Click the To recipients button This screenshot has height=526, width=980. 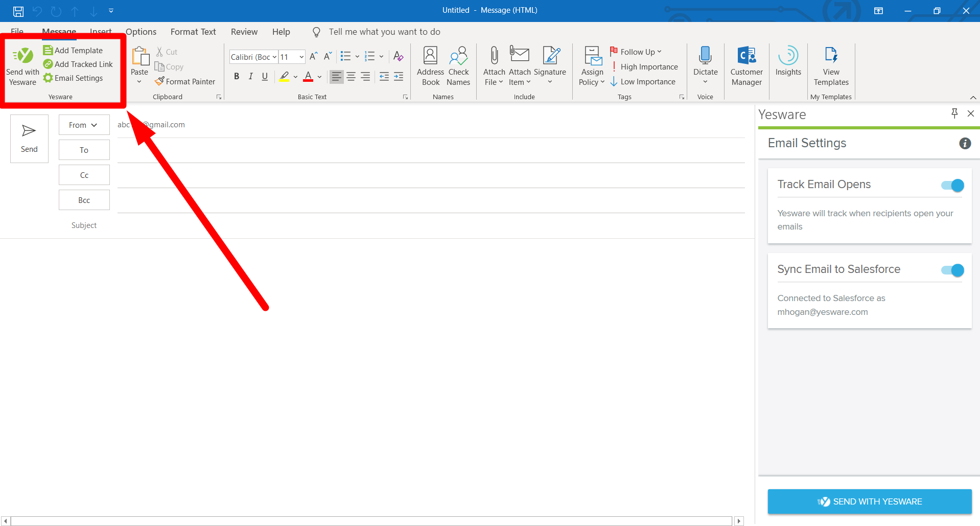(x=84, y=150)
